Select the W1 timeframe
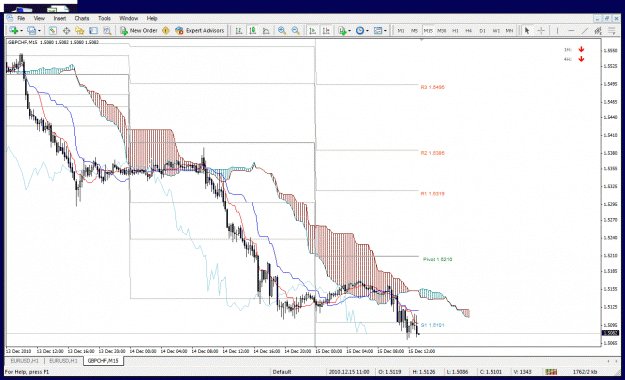The width and height of the screenshot is (625, 380). (496, 30)
